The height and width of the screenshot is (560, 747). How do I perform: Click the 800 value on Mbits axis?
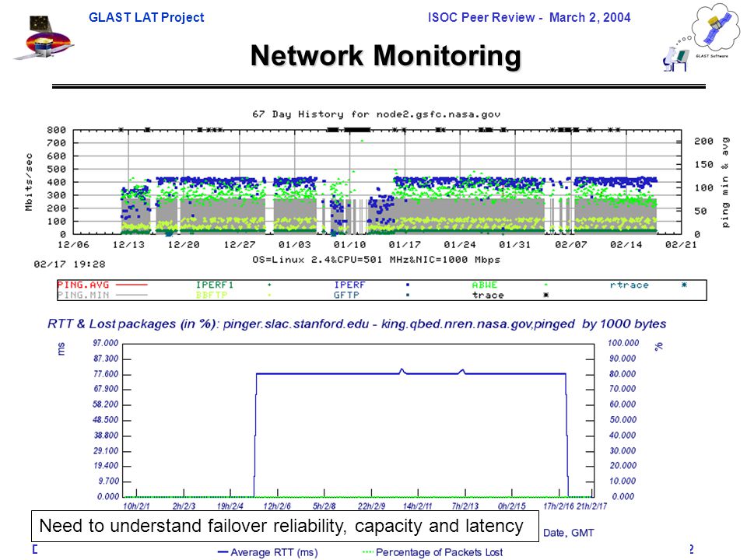(x=56, y=130)
